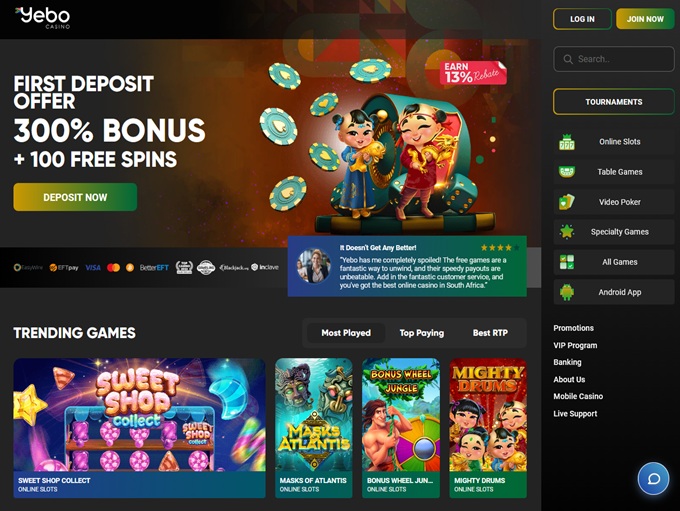The height and width of the screenshot is (511, 680).
Task: Open the Sweet Shop Collect game thumbnail
Action: tap(139, 428)
